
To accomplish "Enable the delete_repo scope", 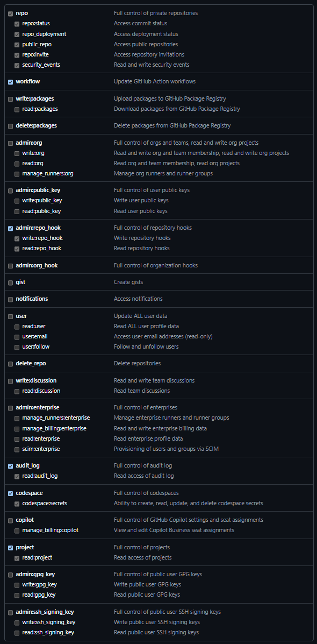I will (10, 364).
